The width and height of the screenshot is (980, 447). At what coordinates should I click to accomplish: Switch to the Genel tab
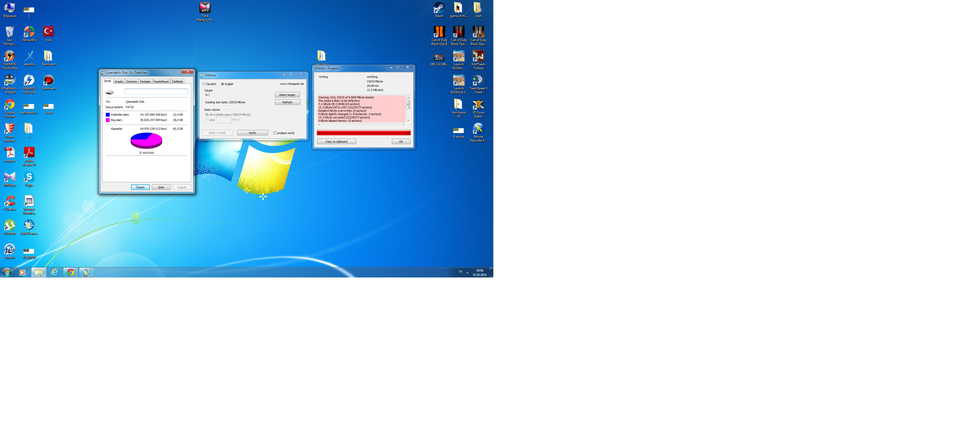108,81
